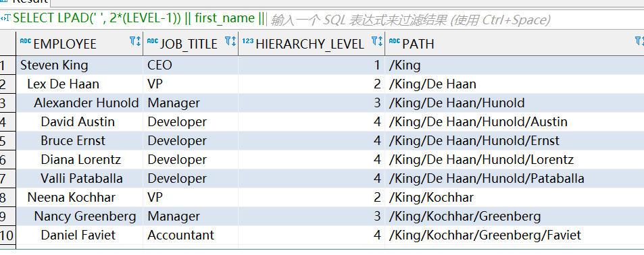The height and width of the screenshot is (255, 644).
Task: Click the /King/De Haan/Hunold/Lorentz path cell
Action: point(515,159)
